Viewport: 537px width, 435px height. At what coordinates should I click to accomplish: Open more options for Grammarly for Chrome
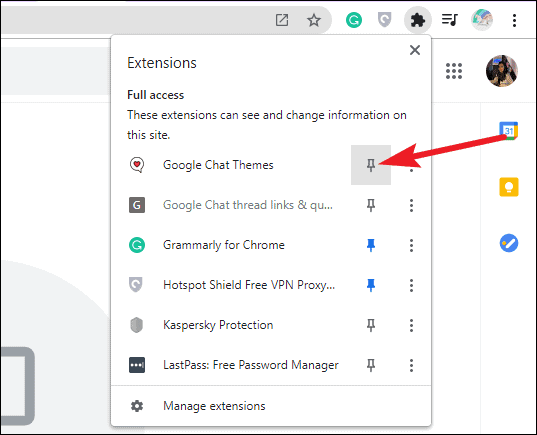[x=411, y=245]
